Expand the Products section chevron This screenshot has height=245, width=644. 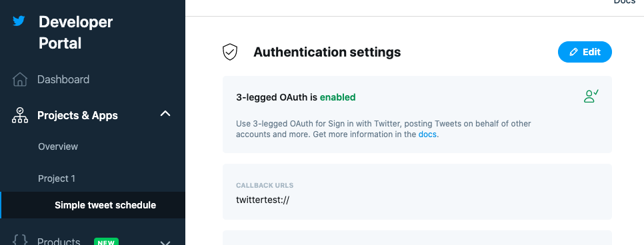click(165, 243)
